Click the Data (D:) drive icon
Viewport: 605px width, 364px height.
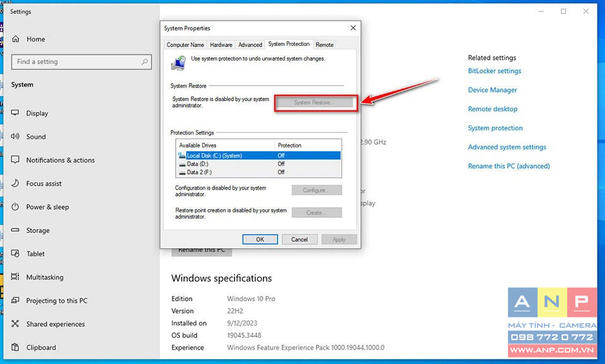coord(182,164)
